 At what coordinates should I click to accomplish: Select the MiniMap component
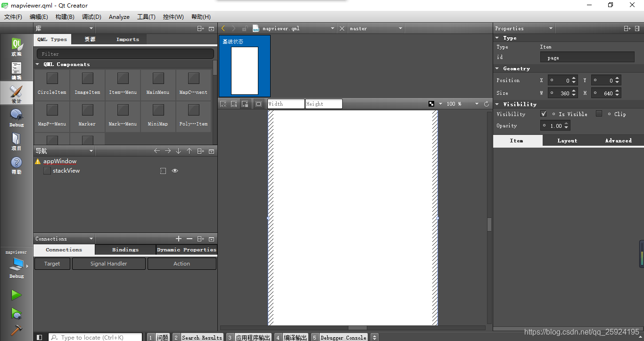(x=158, y=116)
